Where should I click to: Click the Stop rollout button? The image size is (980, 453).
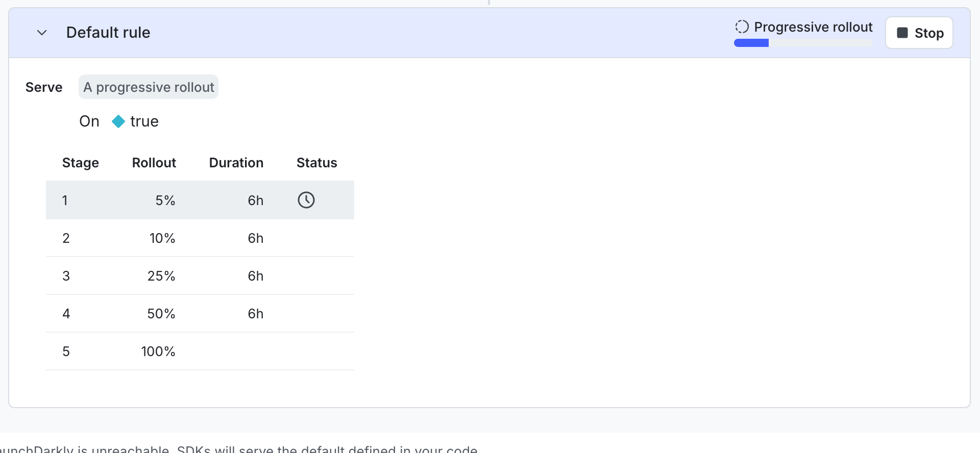click(x=919, y=33)
